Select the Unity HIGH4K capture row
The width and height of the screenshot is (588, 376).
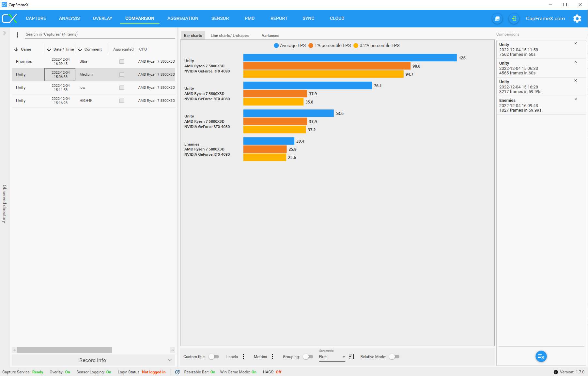93,101
